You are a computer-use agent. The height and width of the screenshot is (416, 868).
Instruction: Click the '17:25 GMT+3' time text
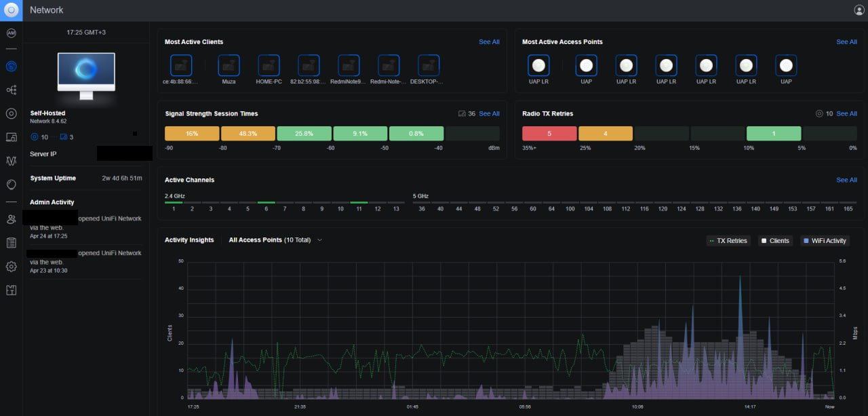[86, 33]
